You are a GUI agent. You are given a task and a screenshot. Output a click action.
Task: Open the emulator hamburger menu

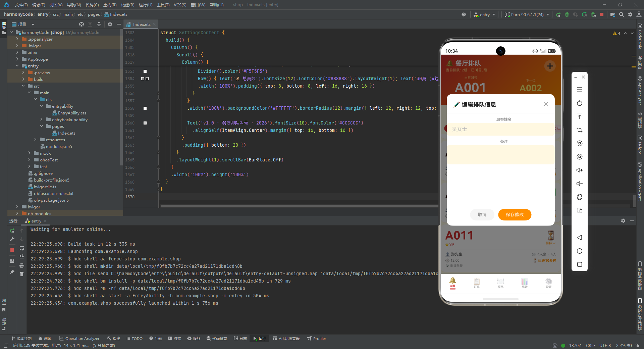pos(580,90)
